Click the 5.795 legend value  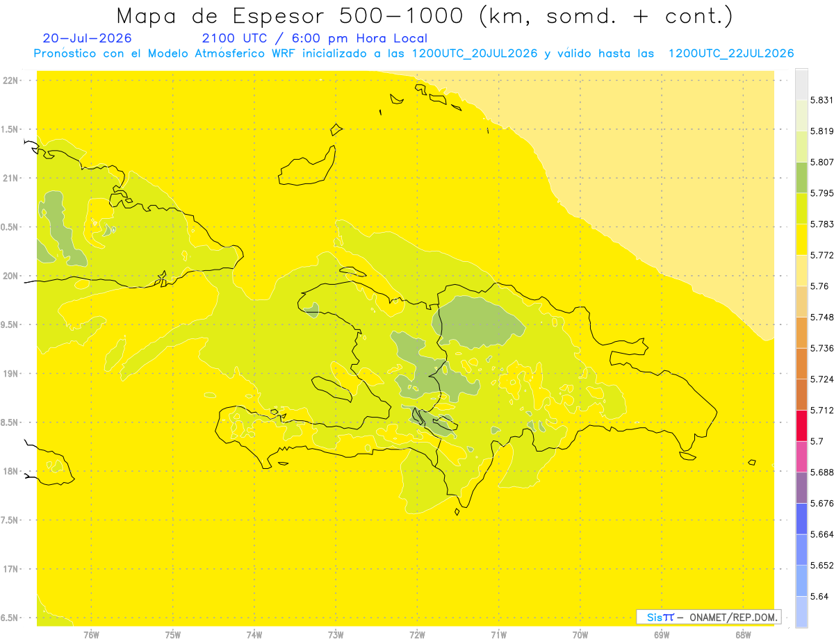tap(821, 193)
